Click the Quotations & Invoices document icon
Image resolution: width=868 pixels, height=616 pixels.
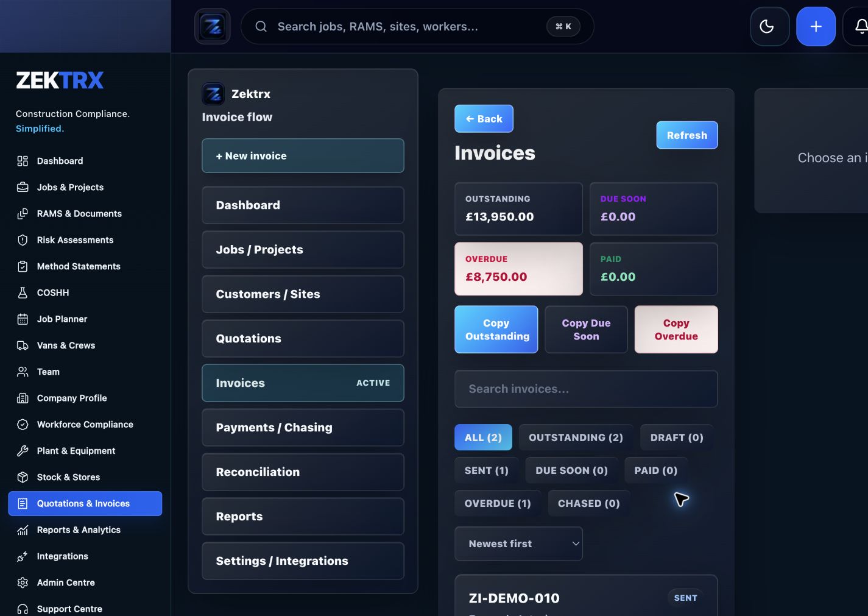click(23, 503)
